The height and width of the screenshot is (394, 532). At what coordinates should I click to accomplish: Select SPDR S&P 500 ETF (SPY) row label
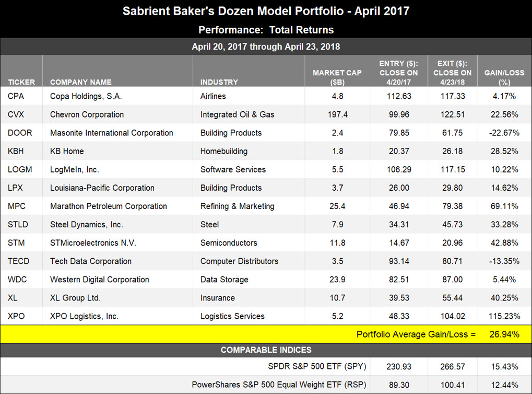[317, 366]
